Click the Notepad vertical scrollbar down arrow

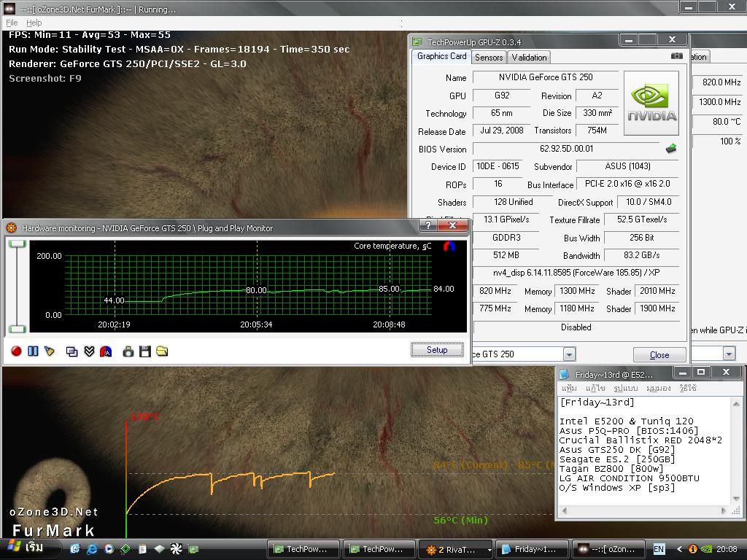click(x=737, y=499)
